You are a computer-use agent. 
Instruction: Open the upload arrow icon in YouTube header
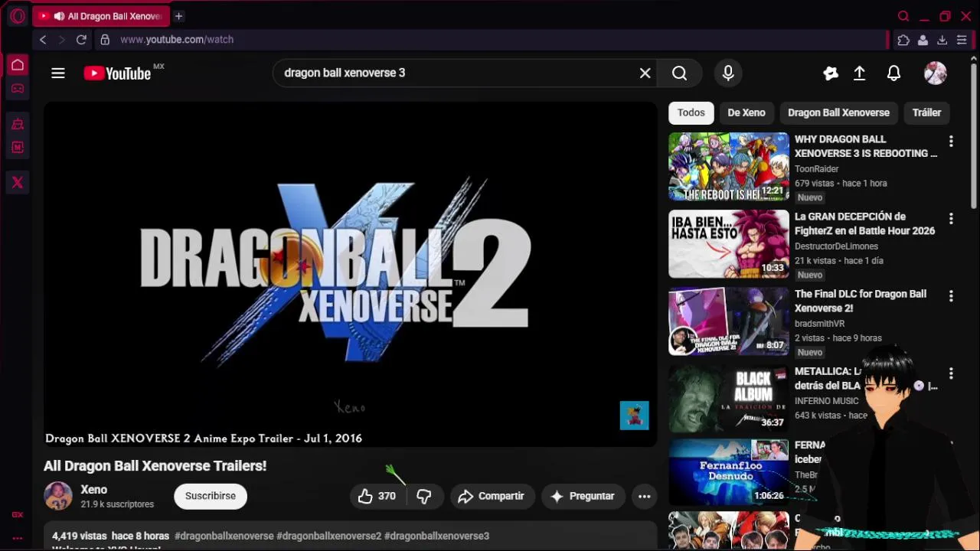[x=860, y=73]
